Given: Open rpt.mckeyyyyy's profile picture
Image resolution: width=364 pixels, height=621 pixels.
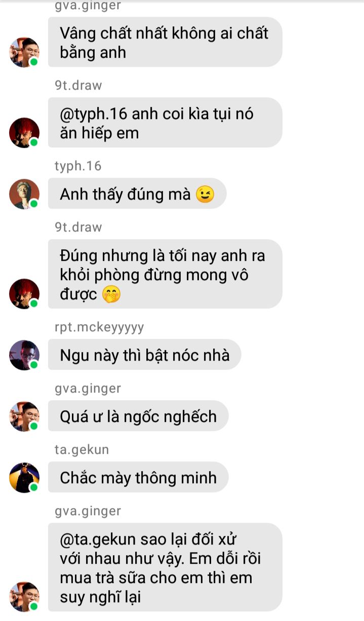Looking at the screenshot, I should [x=24, y=355].
